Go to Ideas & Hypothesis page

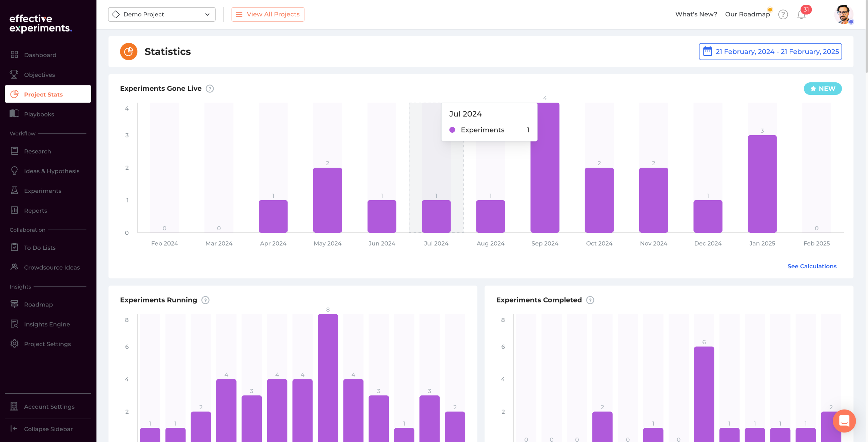52,171
